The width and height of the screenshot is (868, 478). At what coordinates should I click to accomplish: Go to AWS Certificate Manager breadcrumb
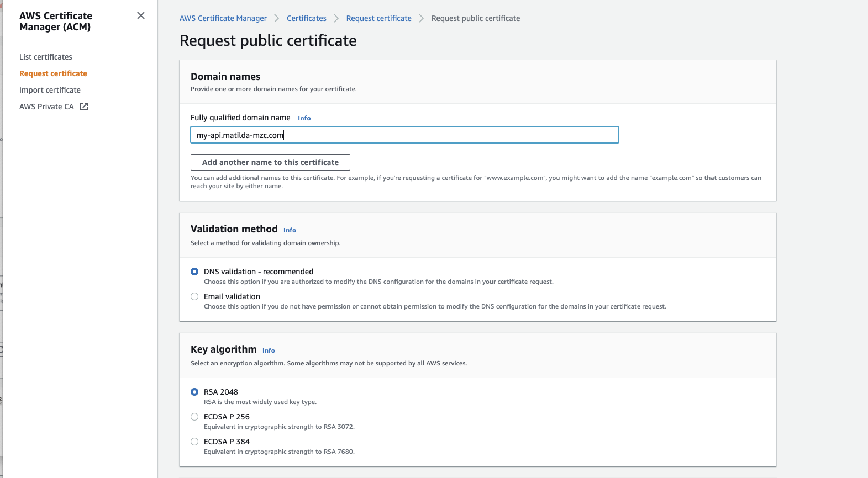223,18
